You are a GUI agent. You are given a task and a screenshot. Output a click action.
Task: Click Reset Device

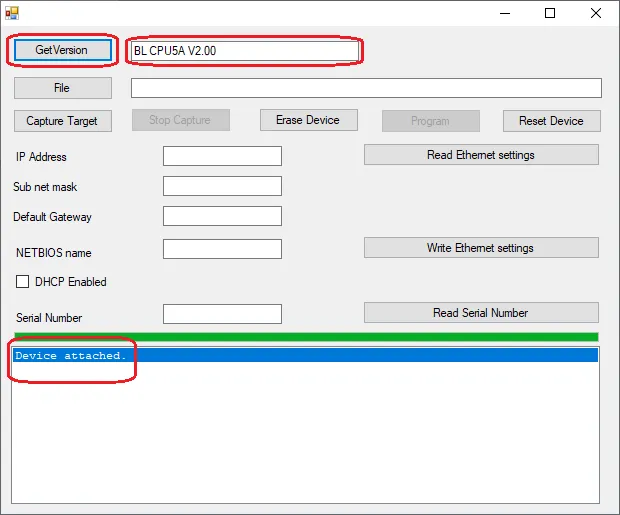(x=552, y=121)
